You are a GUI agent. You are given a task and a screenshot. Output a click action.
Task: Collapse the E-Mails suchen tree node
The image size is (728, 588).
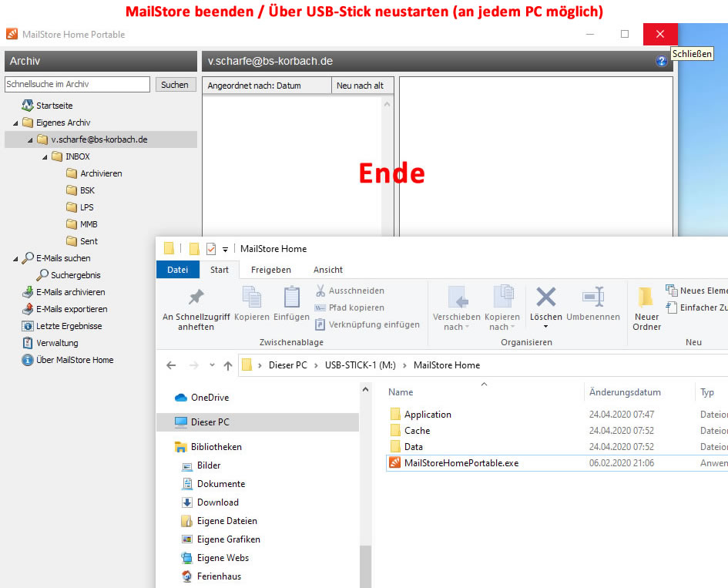(x=15, y=259)
